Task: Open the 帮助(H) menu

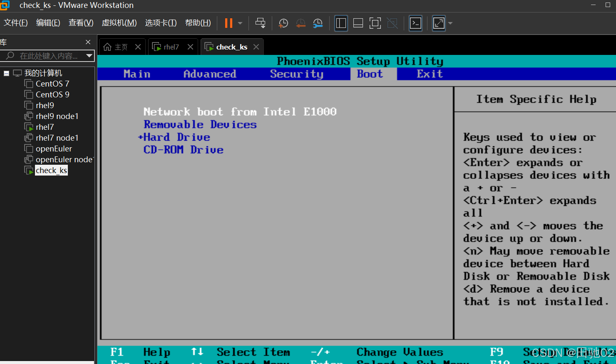Action: point(198,23)
